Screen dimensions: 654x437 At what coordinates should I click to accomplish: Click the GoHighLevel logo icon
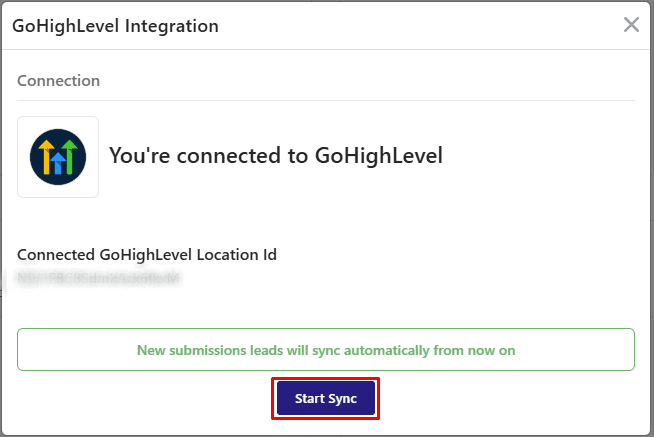pyautogui.click(x=58, y=157)
